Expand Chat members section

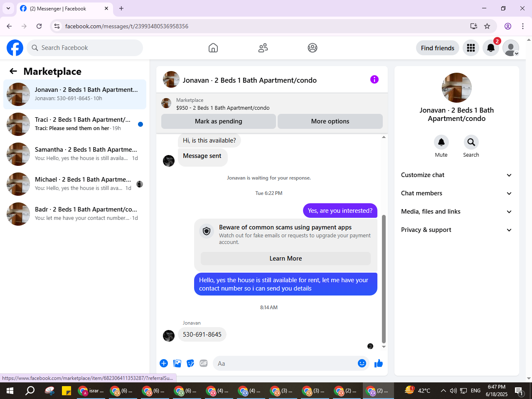pos(457,193)
